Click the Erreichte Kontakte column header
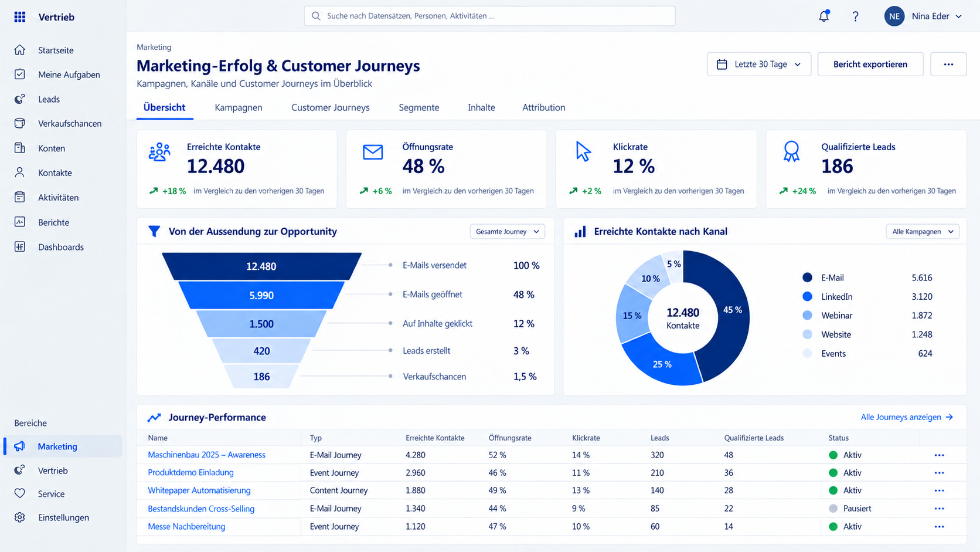980x552 pixels. pos(435,438)
